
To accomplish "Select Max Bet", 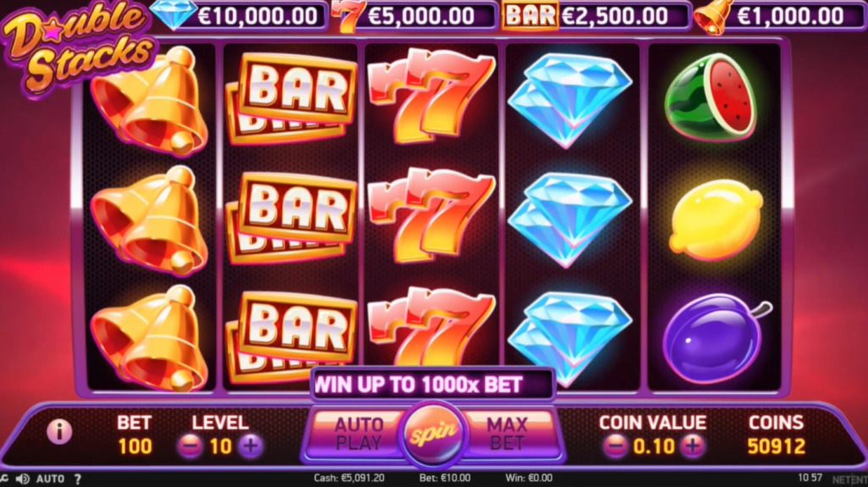I will coord(508,434).
